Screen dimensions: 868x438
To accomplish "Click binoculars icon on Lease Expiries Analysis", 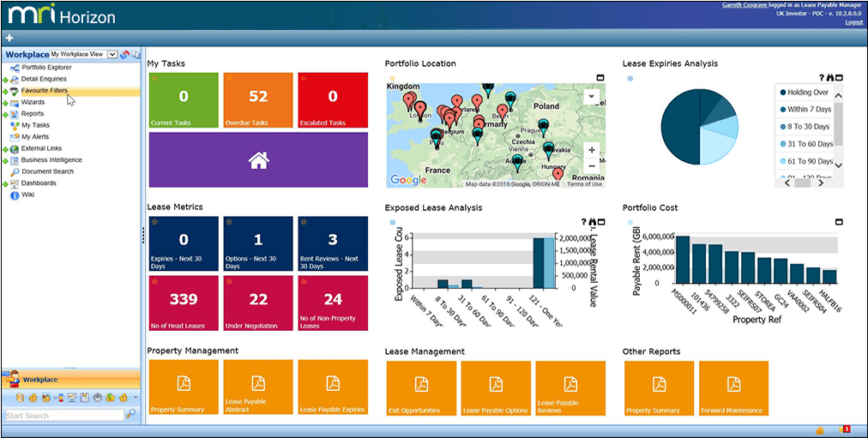I will (829, 78).
